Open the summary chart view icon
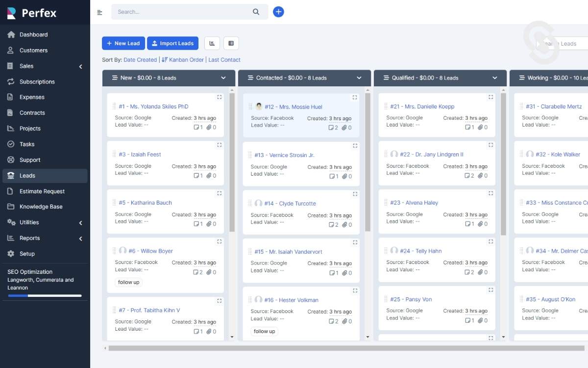The width and height of the screenshot is (588, 368). pos(212,43)
